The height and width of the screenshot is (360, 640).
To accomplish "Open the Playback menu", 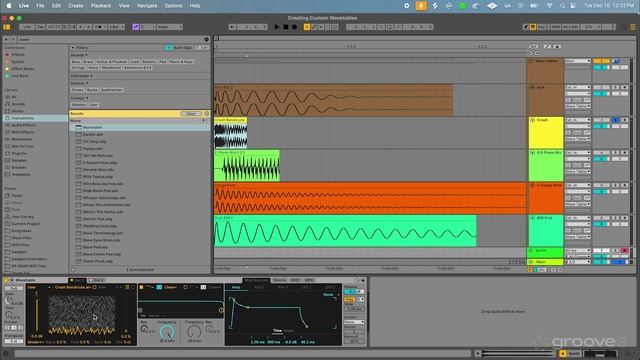I will pos(101,6).
